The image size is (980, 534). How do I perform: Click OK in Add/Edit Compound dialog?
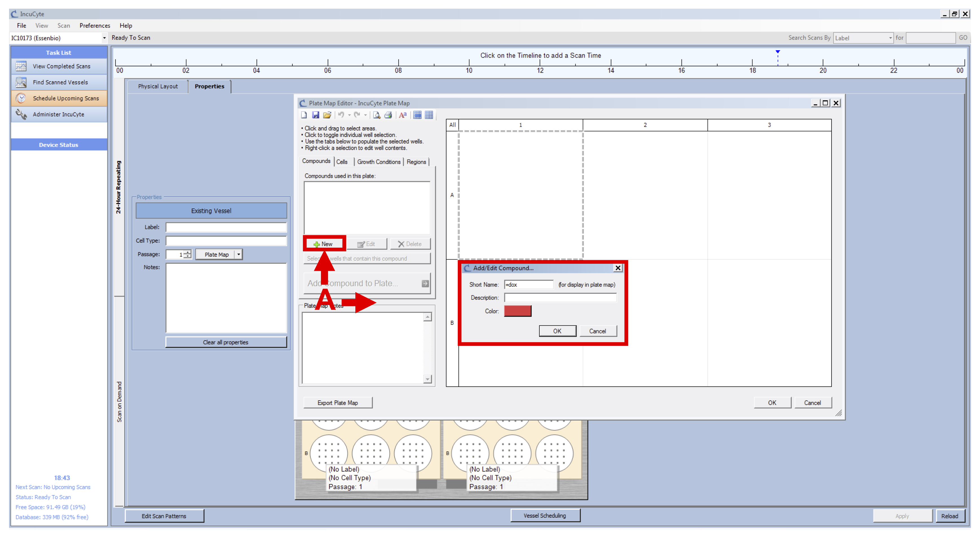tap(557, 331)
